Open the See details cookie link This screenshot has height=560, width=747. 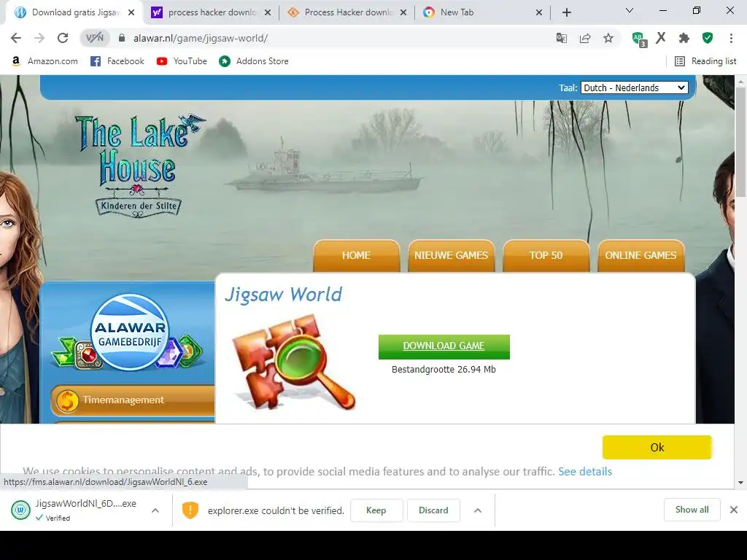[x=585, y=472]
